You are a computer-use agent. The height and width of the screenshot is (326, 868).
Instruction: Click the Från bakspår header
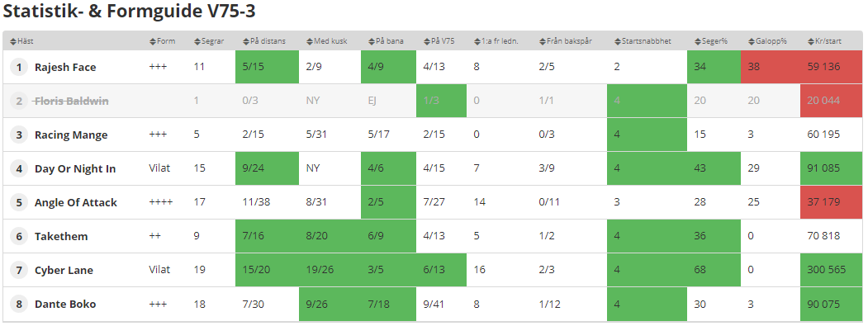pyautogui.click(x=566, y=41)
